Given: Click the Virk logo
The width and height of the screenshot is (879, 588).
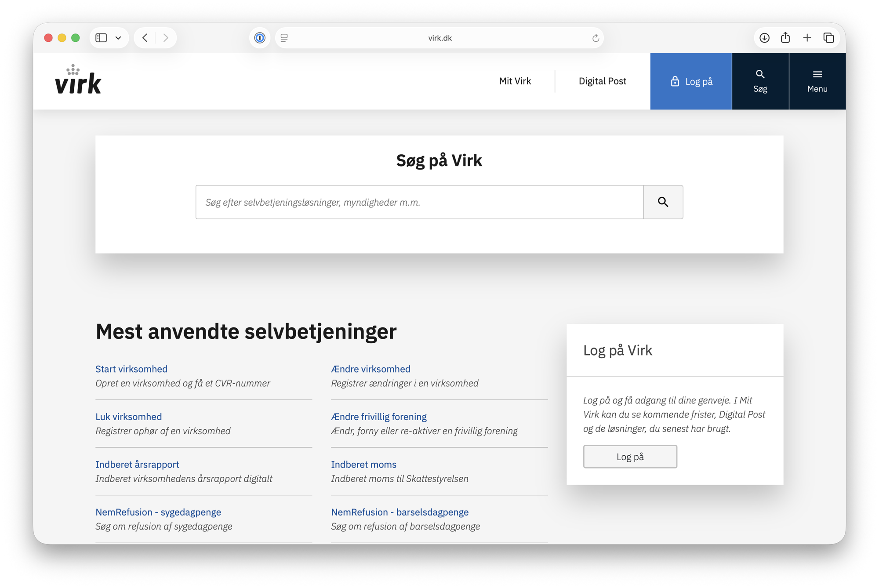Looking at the screenshot, I should tap(78, 80).
